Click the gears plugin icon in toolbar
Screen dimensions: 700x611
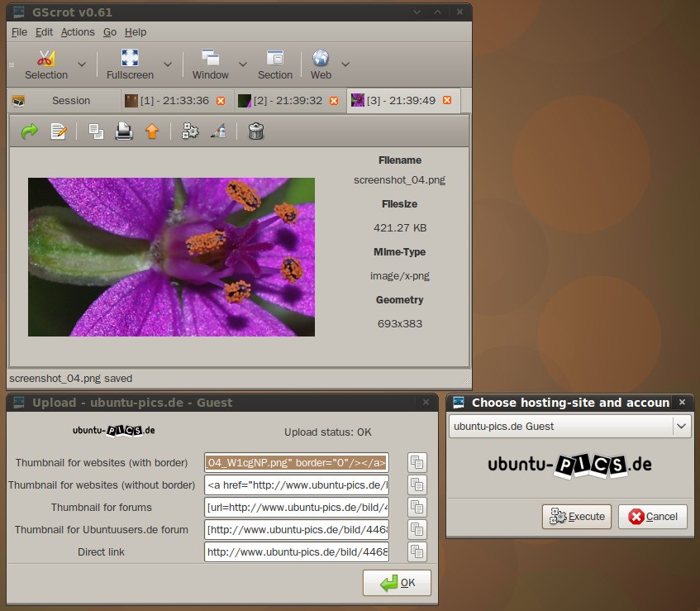[190, 131]
